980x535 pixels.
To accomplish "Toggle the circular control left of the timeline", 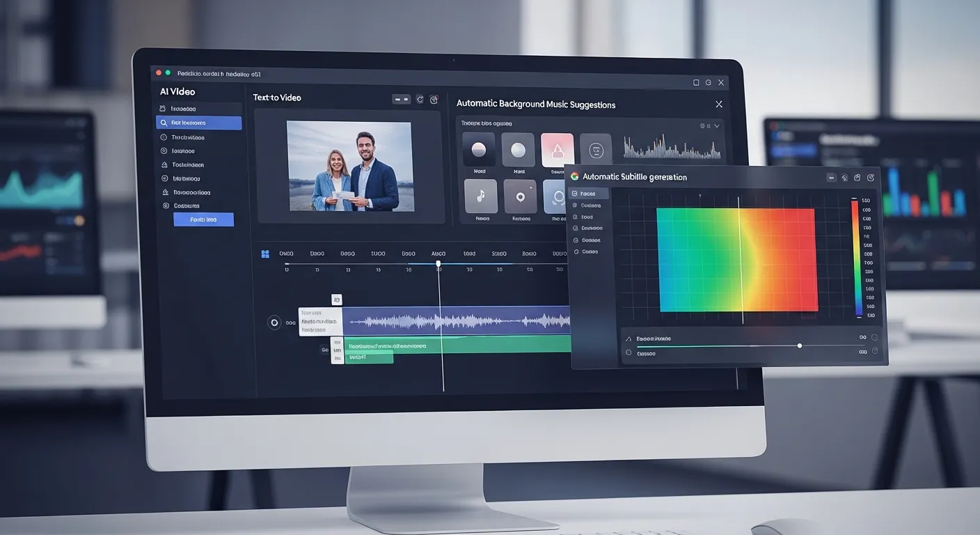I will [274, 322].
